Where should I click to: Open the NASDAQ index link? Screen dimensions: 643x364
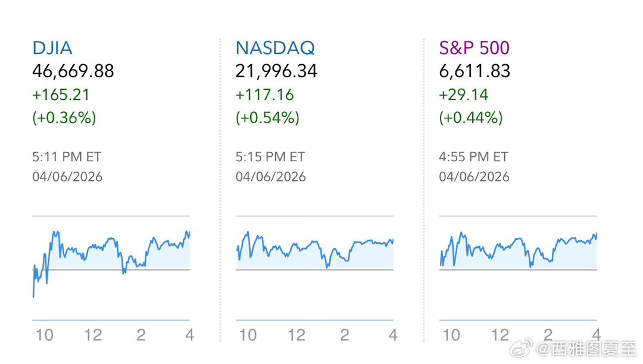[x=275, y=48]
